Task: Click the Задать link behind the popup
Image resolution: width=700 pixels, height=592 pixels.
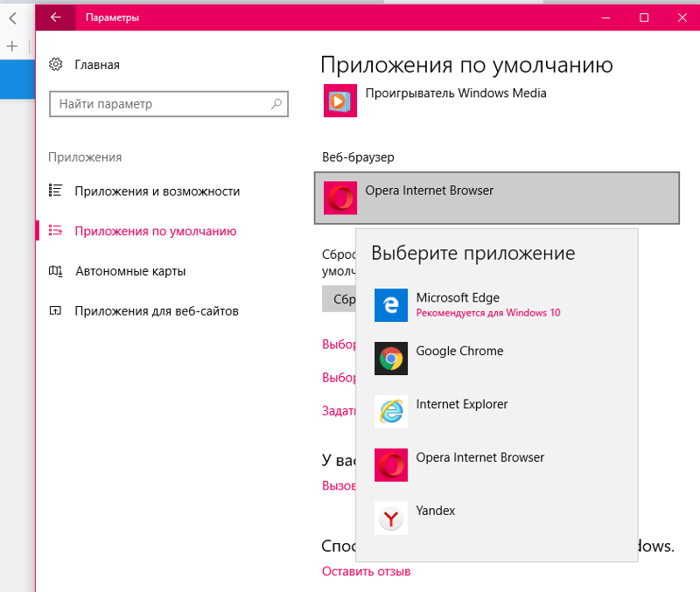Action: [339, 410]
